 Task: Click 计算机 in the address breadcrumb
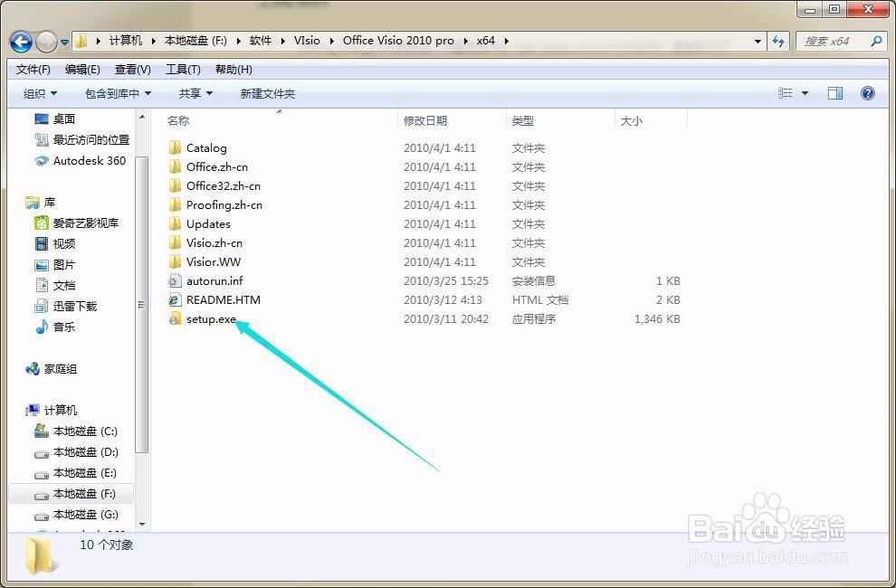pos(126,41)
